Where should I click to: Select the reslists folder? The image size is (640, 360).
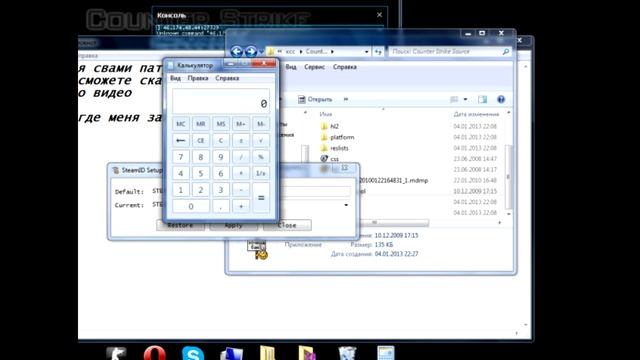click(335, 148)
